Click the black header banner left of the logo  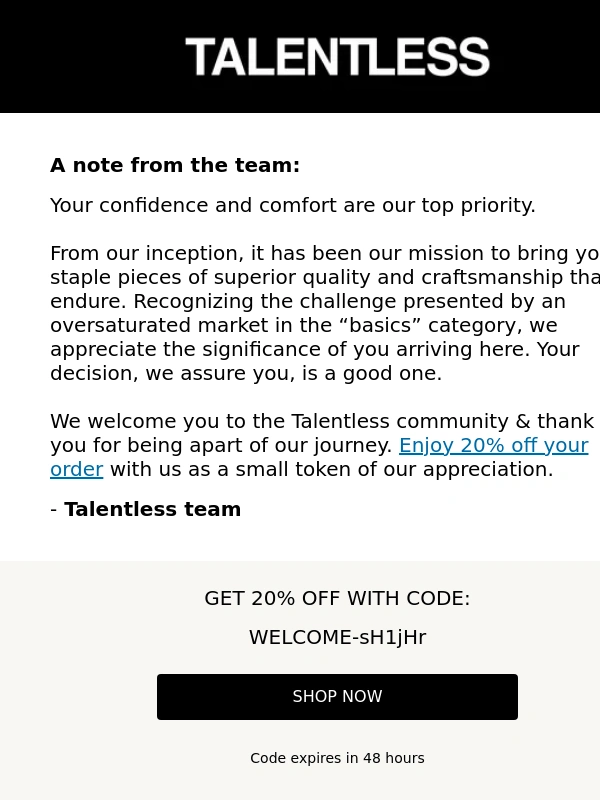coord(92,56)
